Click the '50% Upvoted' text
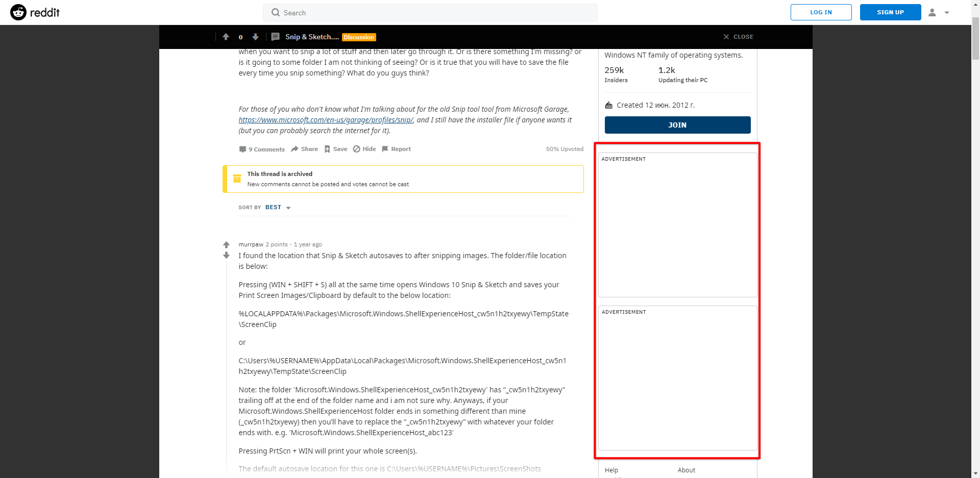The height and width of the screenshot is (478, 980). point(565,149)
